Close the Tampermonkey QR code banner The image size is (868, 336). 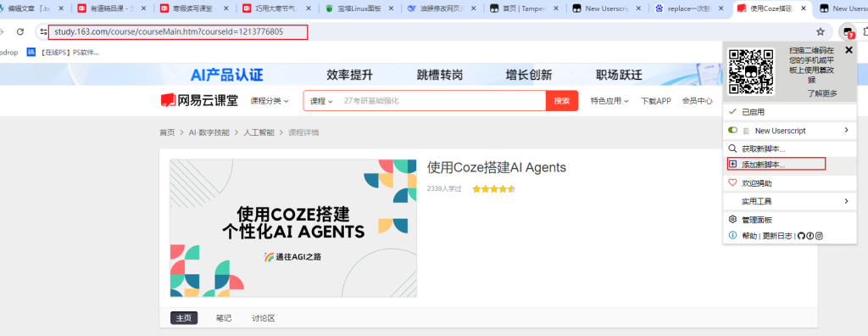849,50
